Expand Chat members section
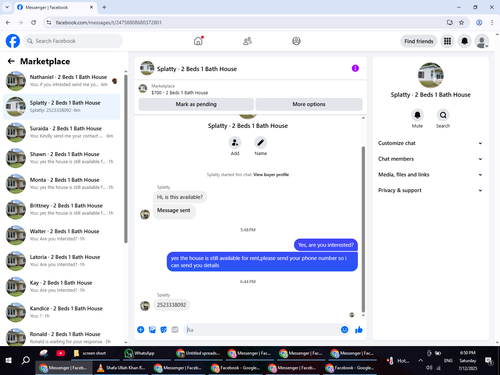The width and height of the screenshot is (500, 375). pos(430,159)
